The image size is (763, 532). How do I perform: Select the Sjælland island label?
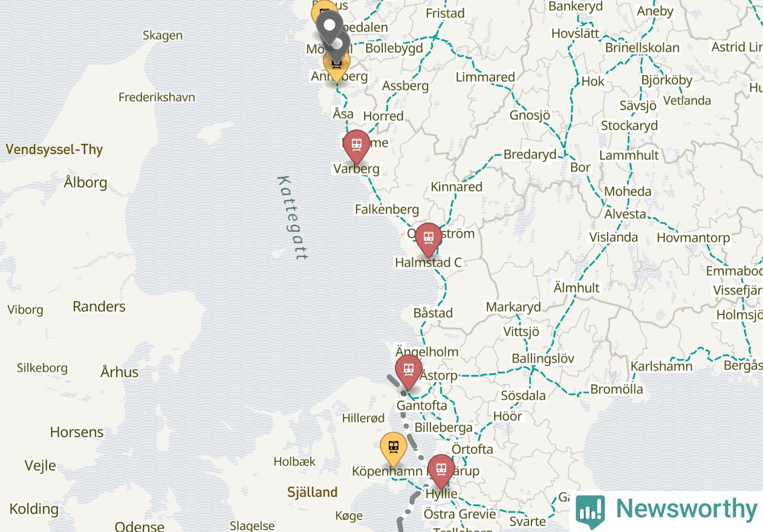312,492
